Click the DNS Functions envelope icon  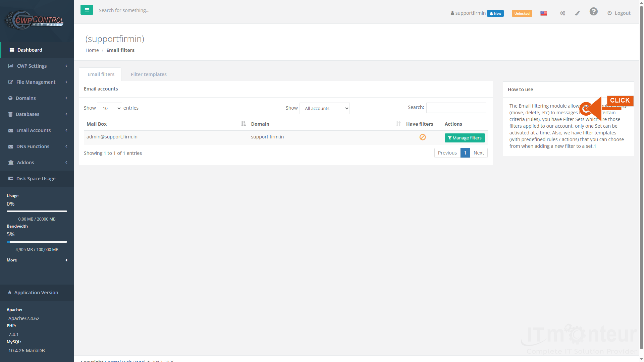click(11, 146)
